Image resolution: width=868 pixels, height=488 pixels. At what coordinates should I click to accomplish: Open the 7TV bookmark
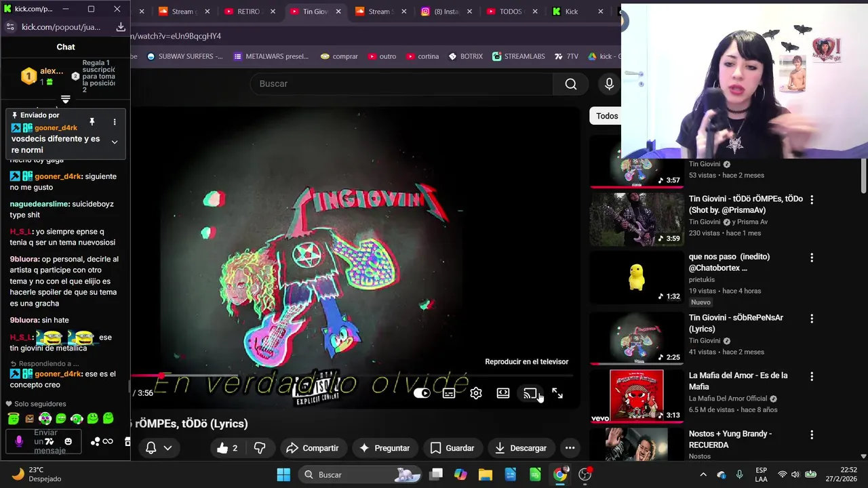[566, 56]
